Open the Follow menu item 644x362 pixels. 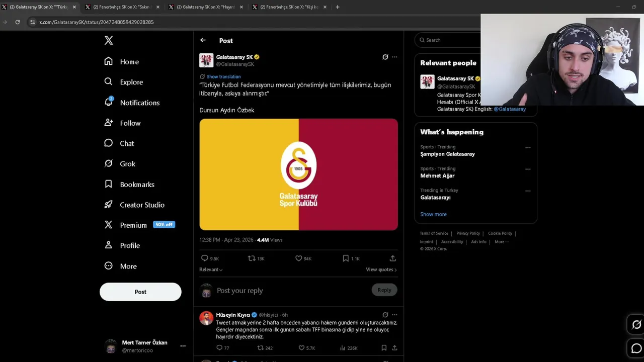(122, 123)
